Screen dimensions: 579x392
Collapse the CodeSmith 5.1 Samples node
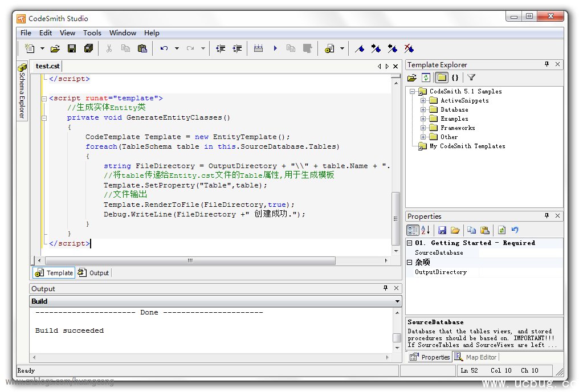click(x=413, y=92)
